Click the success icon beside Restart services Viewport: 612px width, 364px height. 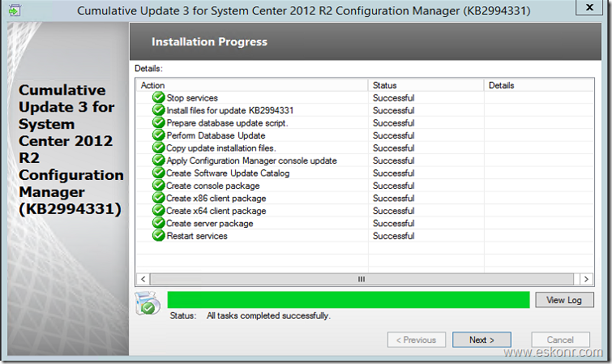coord(158,236)
